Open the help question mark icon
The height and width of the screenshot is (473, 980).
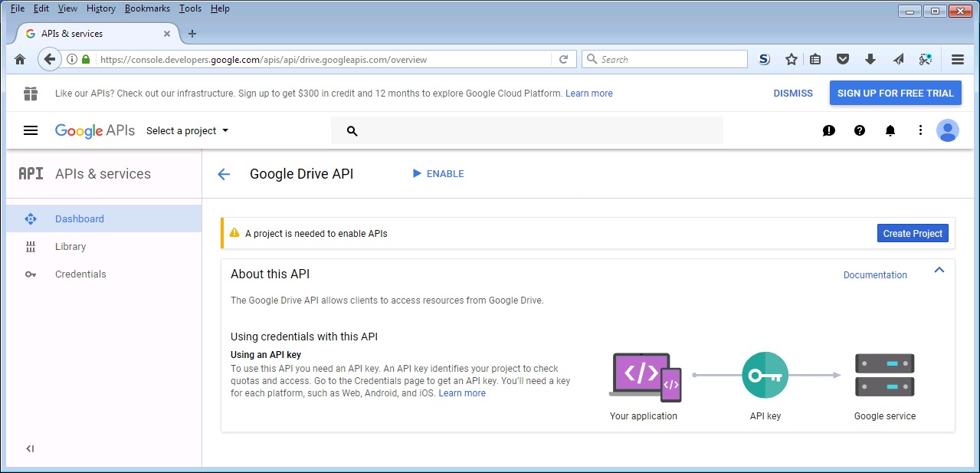click(860, 131)
